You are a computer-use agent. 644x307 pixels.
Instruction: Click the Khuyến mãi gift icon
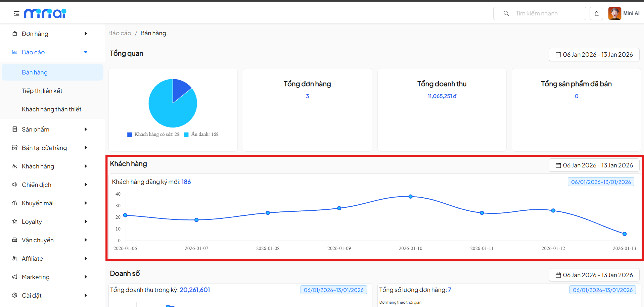[x=15, y=203]
